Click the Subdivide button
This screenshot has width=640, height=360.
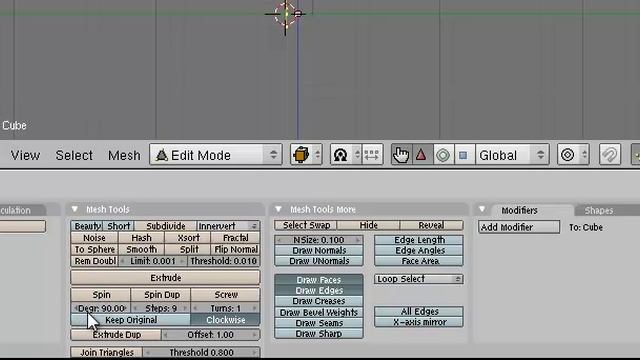tap(165, 226)
